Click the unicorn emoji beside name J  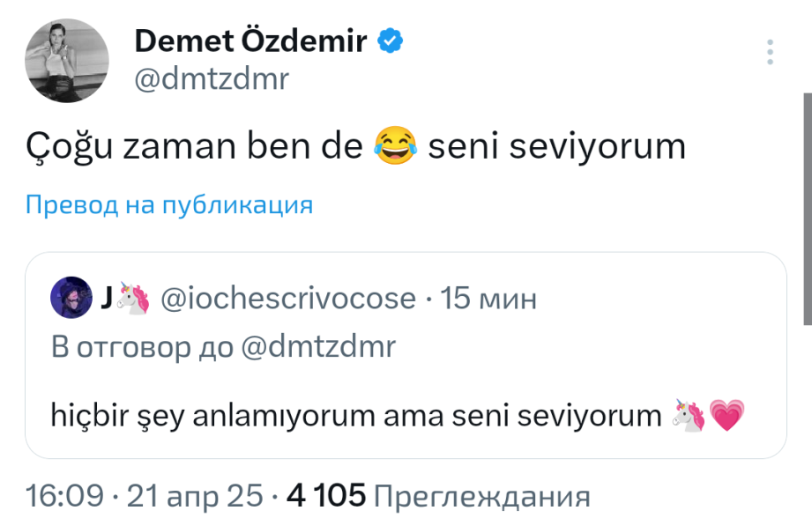click(133, 299)
